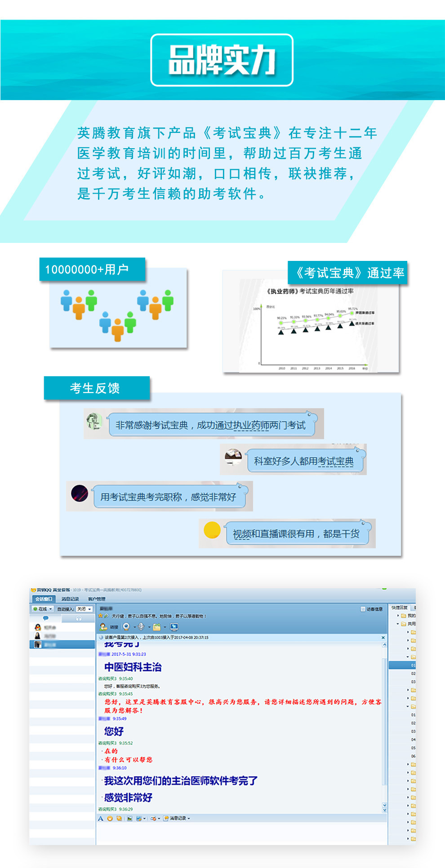This screenshot has height=868, width=445.
Task: Switch to the 会话窗口 tab
Action: click(44, 599)
